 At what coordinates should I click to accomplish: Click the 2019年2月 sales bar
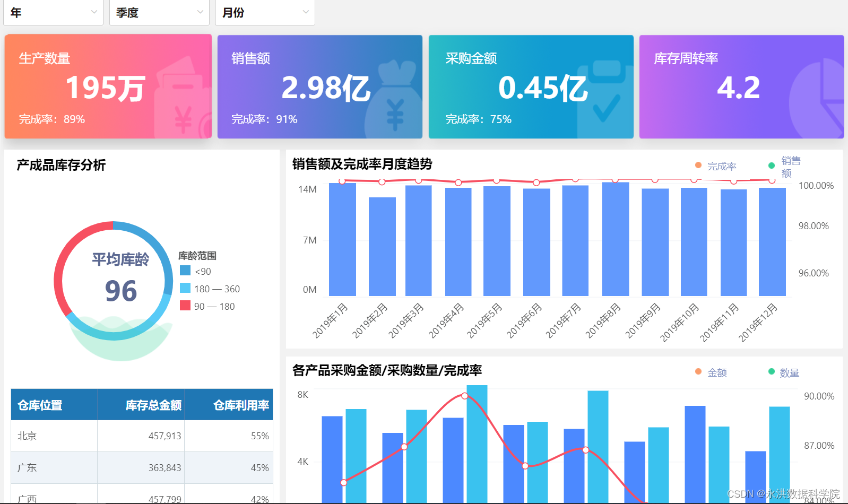[x=382, y=247]
